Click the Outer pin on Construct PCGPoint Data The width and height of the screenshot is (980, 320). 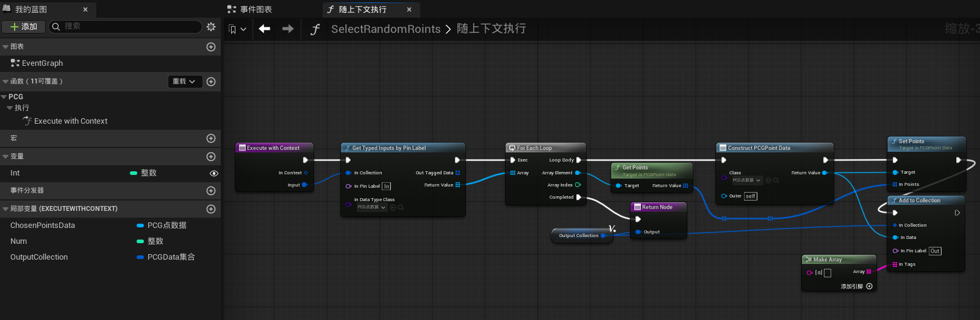click(x=724, y=196)
